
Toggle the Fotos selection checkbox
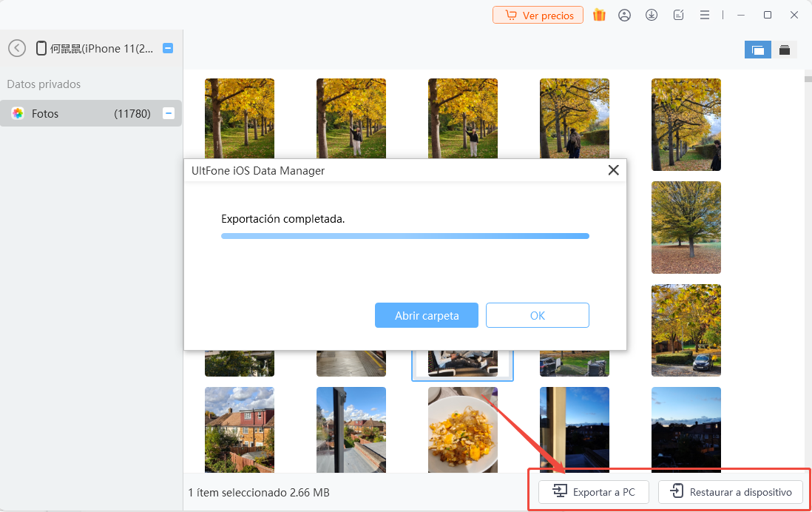pos(169,113)
